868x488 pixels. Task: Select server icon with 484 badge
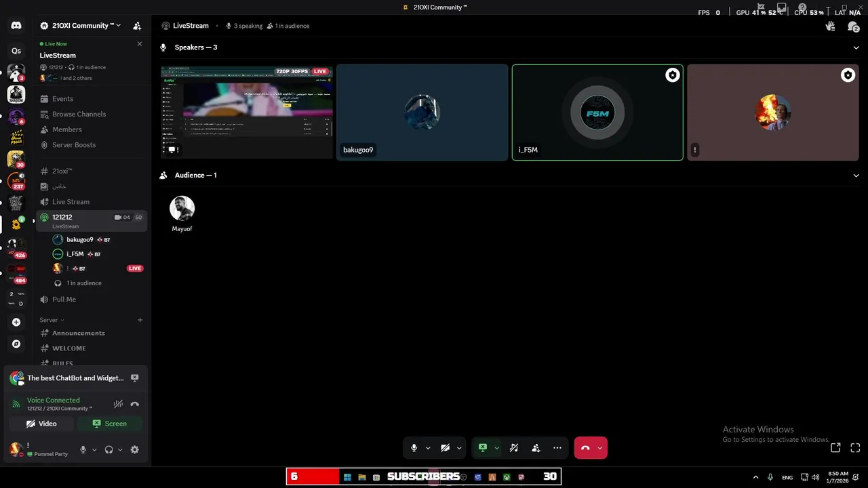point(16,272)
